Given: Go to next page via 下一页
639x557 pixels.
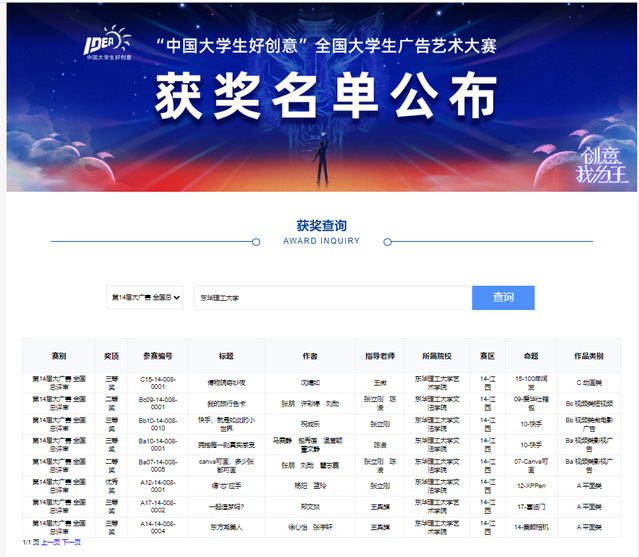Looking at the screenshot, I should (71, 542).
